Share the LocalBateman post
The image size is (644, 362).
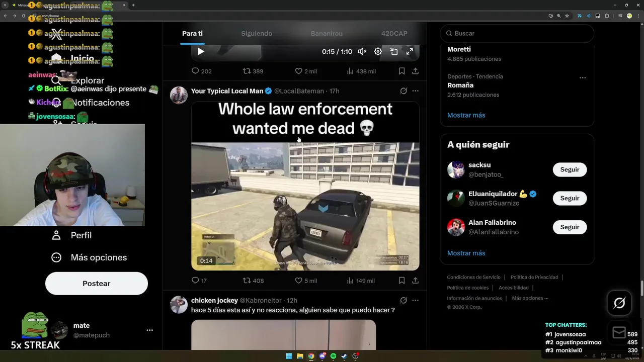click(x=416, y=281)
